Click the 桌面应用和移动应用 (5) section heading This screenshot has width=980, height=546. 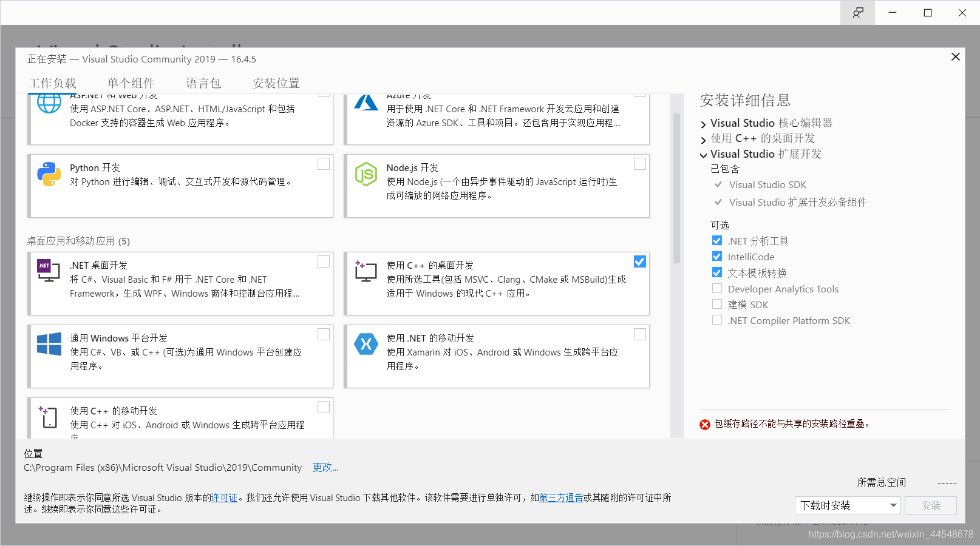point(78,241)
